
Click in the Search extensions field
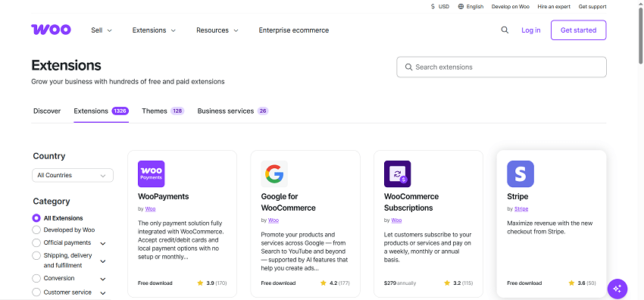502,67
